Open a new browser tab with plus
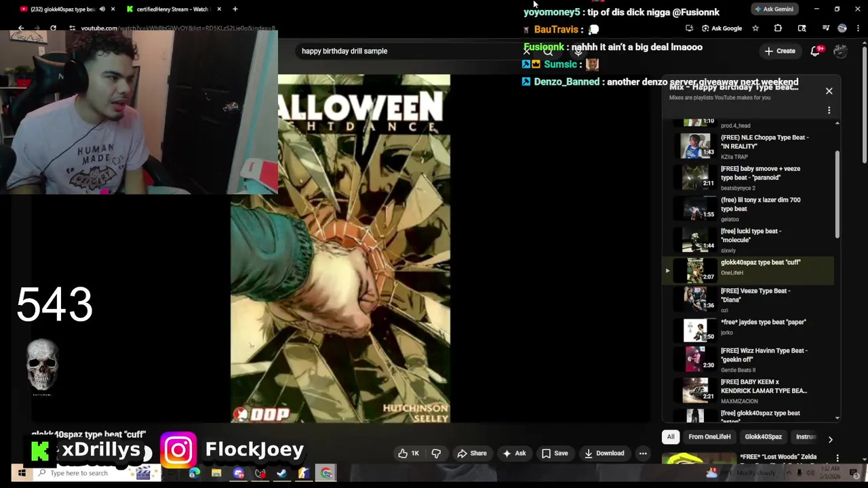 click(x=235, y=9)
